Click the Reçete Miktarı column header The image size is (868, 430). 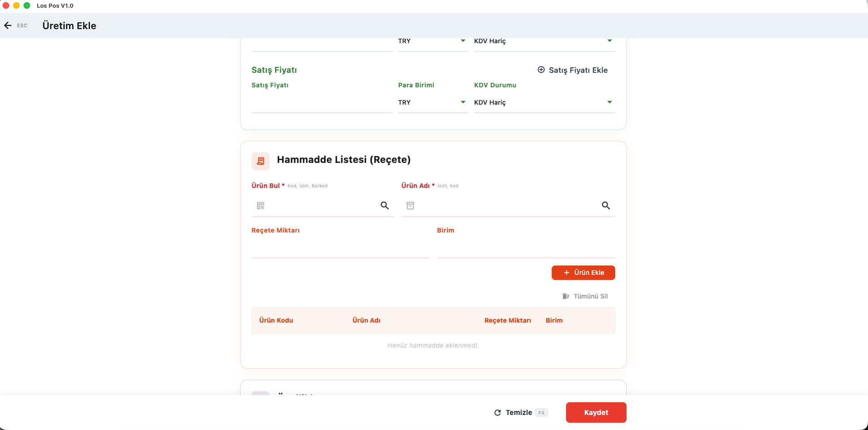coord(507,320)
